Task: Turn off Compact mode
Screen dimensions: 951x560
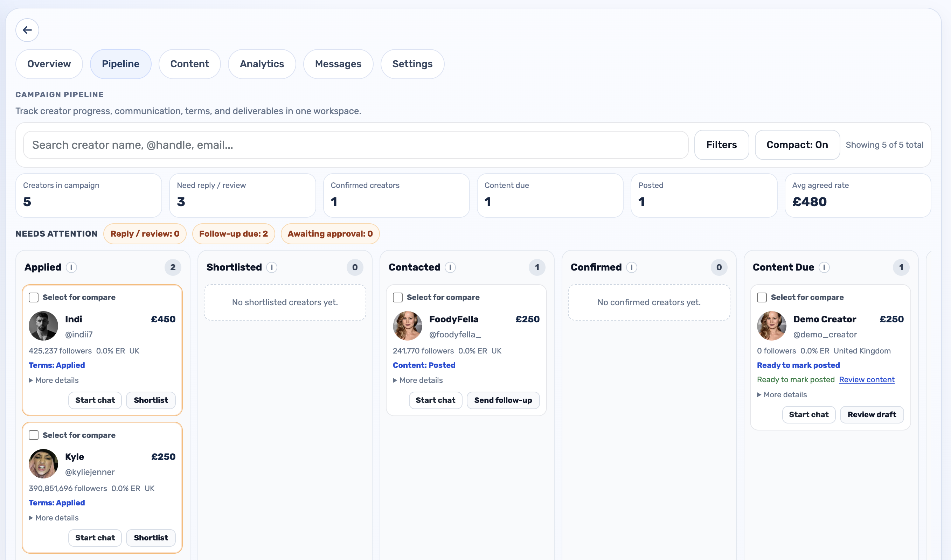Action: [x=797, y=145]
